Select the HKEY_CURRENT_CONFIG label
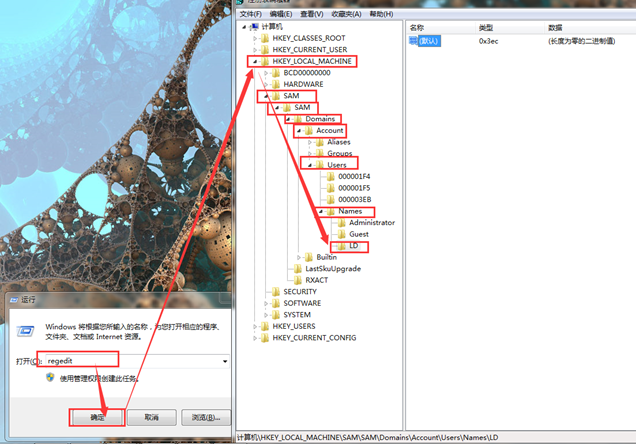The image size is (636, 446). [x=314, y=338]
